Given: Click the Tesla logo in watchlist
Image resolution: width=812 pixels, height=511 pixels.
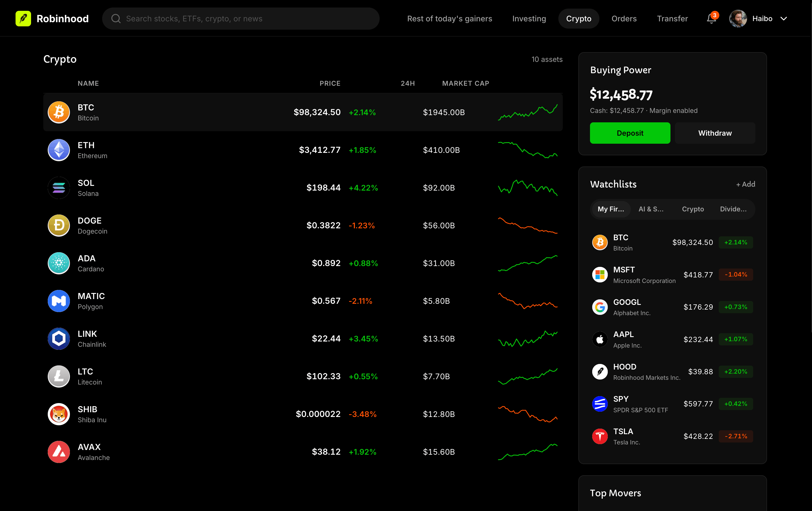Looking at the screenshot, I should pos(600,436).
